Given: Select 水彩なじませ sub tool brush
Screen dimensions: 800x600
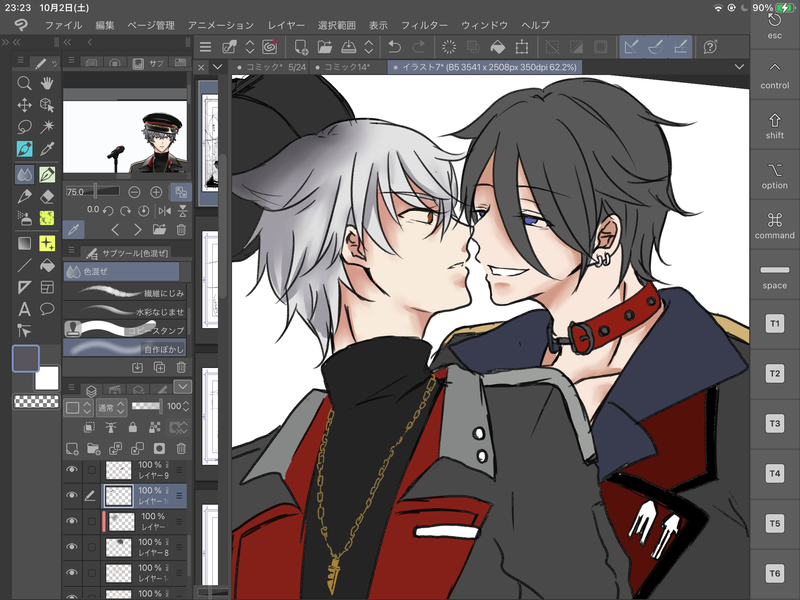Looking at the screenshot, I should pos(125,311).
